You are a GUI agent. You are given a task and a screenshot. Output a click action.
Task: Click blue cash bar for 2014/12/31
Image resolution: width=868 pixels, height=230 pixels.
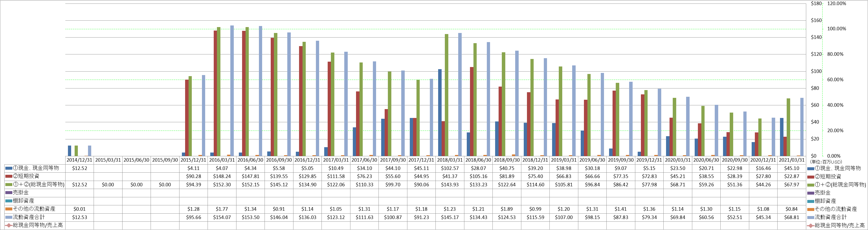coord(69,151)
